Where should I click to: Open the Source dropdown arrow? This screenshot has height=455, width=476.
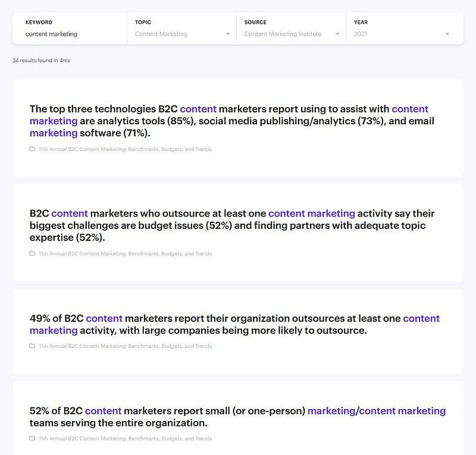click(337, 34)
